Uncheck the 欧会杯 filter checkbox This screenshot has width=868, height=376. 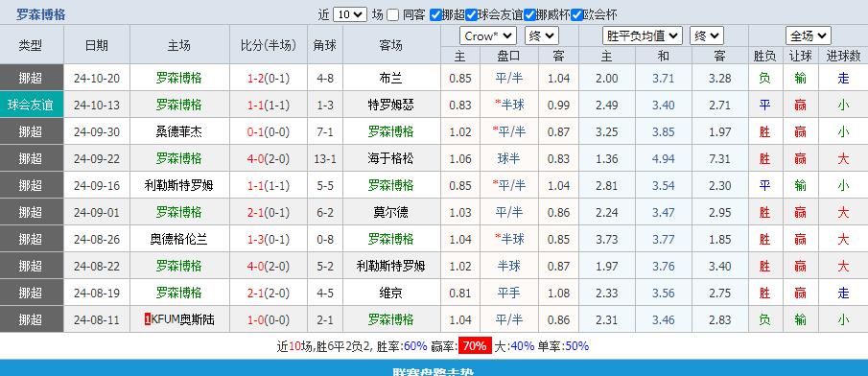(x=576, y=15)
